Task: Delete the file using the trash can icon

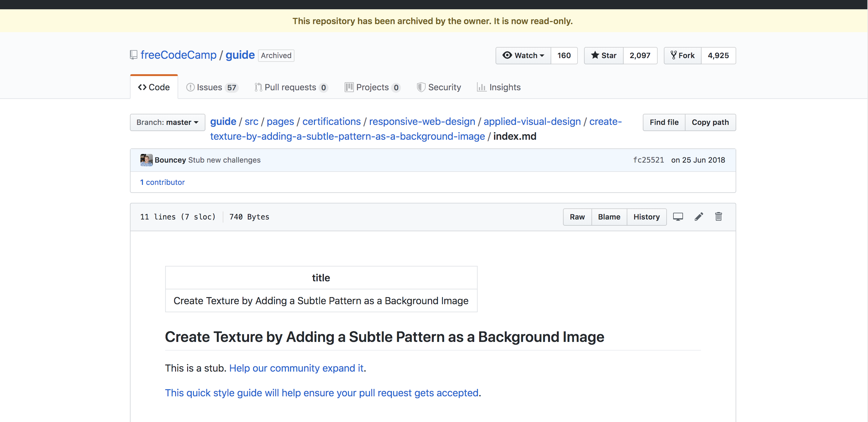Action: (x=718, y=217)
